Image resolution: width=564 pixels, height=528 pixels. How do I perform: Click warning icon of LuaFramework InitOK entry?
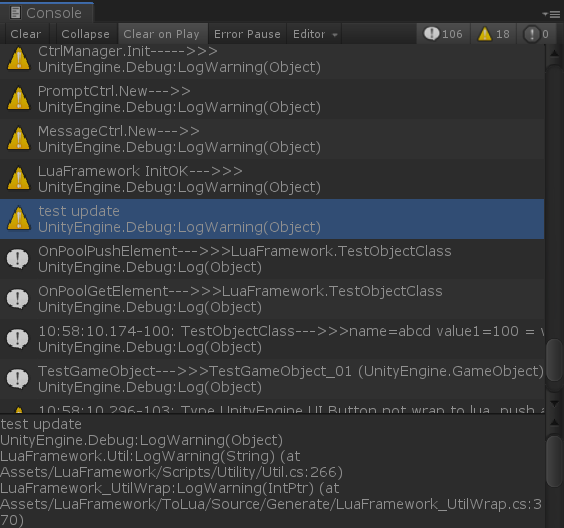(x=18, y=179)
